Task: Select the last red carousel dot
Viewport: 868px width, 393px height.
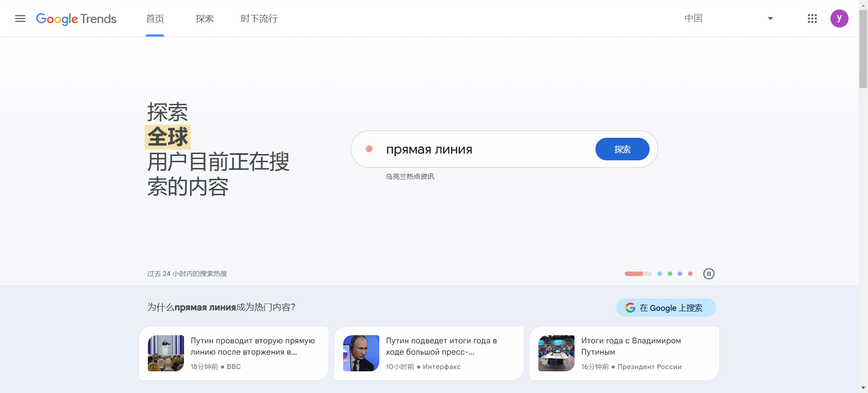Action: [x=690, y=274]
